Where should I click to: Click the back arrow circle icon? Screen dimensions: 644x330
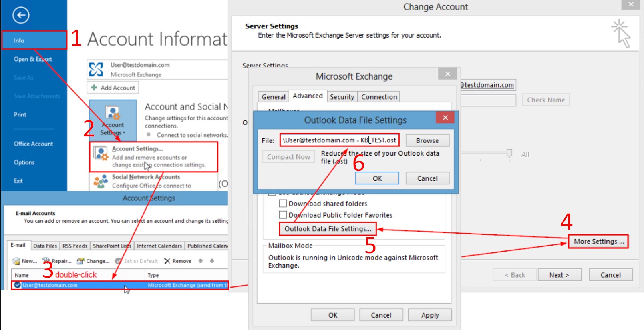(21, 15)
